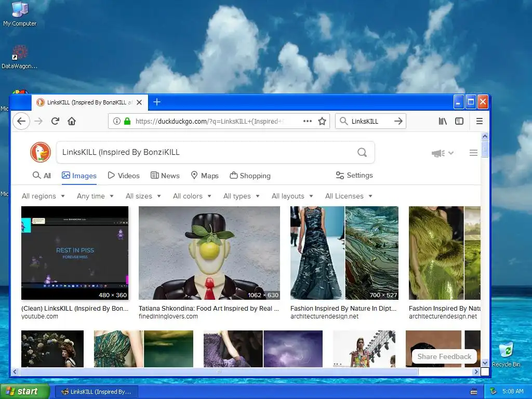The height and width of the screenshot is (399, 532).
Task: Open My Computer desktop icon
Action: (x=20, y=14)
